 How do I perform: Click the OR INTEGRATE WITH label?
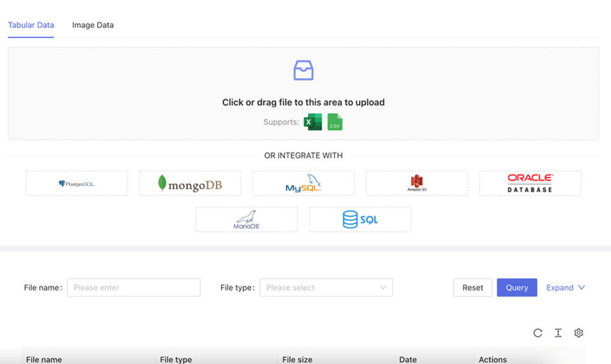[304, 155]
